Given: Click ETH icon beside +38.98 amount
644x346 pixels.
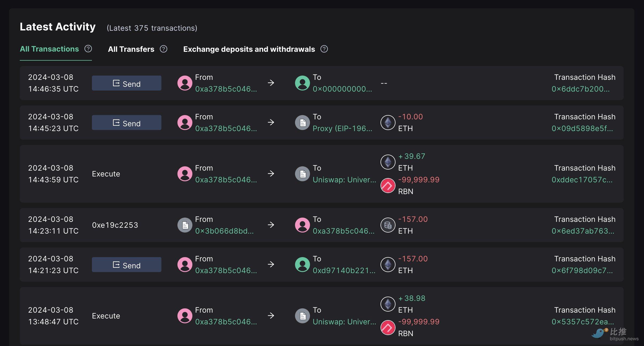Looking at the screenshot, I should pos(388,304).
